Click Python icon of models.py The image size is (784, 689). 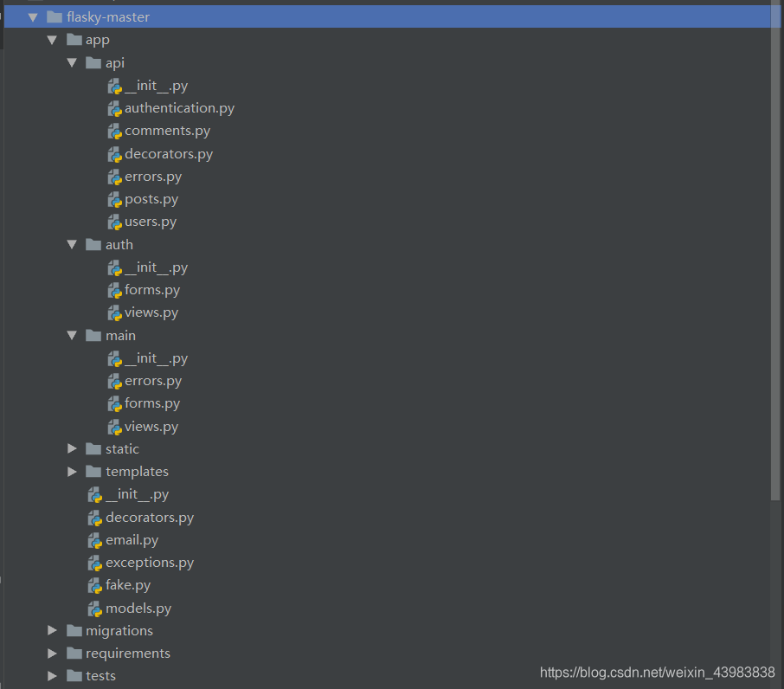pyautogui.click(x=95, y=609)
